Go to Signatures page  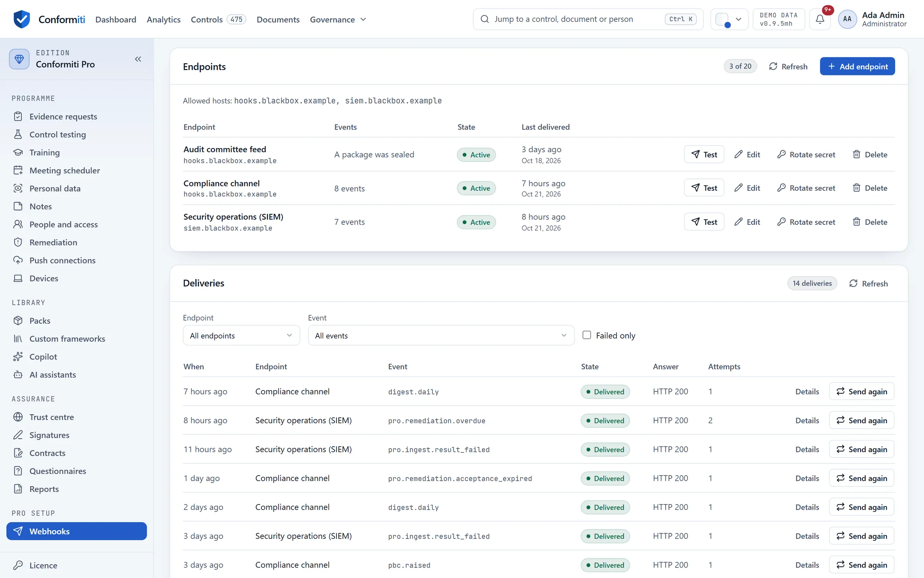[x=77, y=435]
